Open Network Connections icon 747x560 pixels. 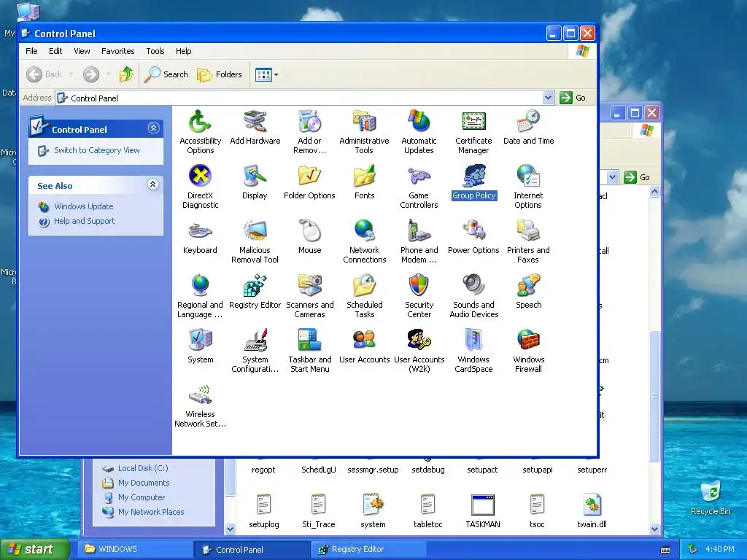(x=365, y=241)
